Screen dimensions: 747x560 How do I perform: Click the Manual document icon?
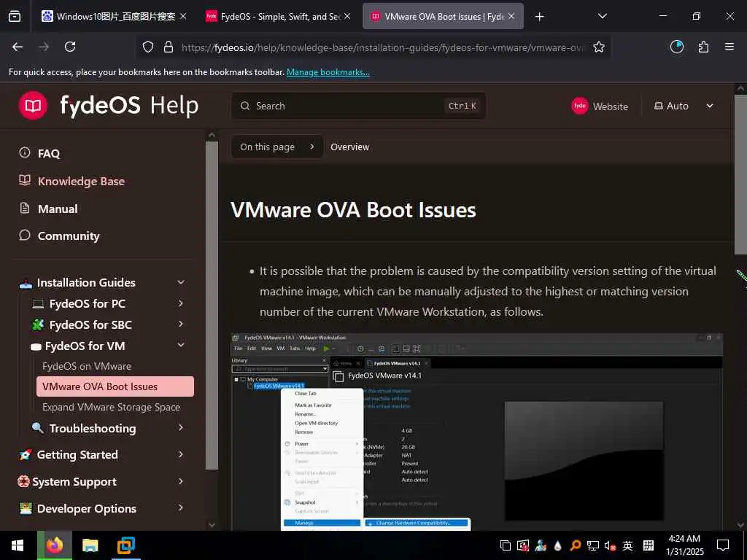[x=24, y=208]
